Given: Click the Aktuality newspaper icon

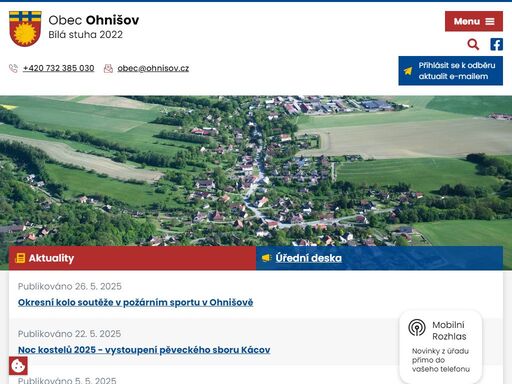Looking at the screenshot, I should [x=20, y=258].
